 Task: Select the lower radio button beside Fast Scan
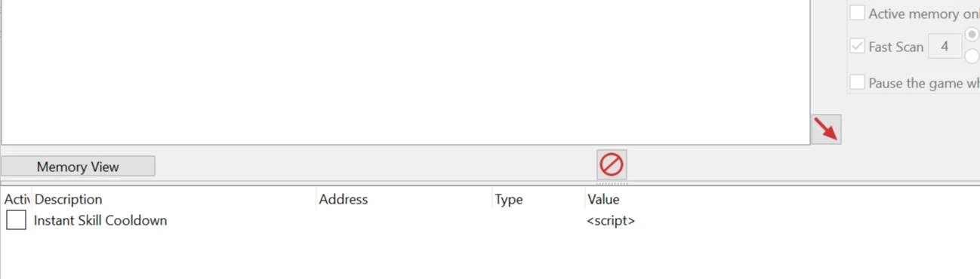point(972,56)
